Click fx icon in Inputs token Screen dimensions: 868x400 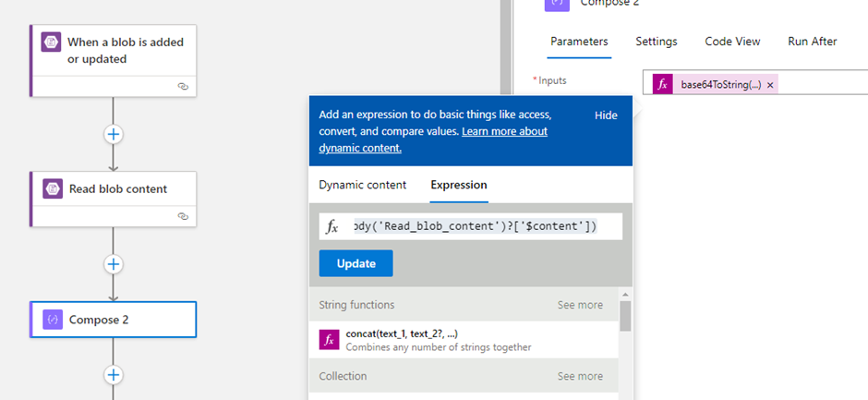(x=663, y=85)
